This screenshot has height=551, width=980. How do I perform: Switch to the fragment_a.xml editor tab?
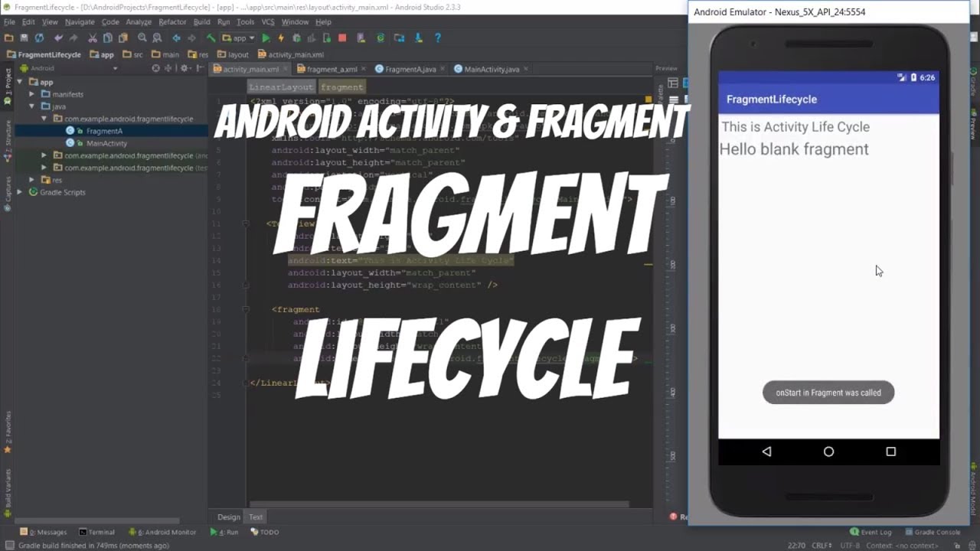[332, 69]
